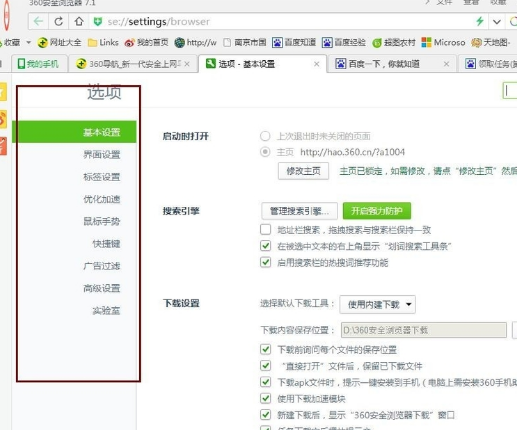Open 高级设置 in the options sidebar
This screenshot has height=430, width=517.
coord(102,288)
